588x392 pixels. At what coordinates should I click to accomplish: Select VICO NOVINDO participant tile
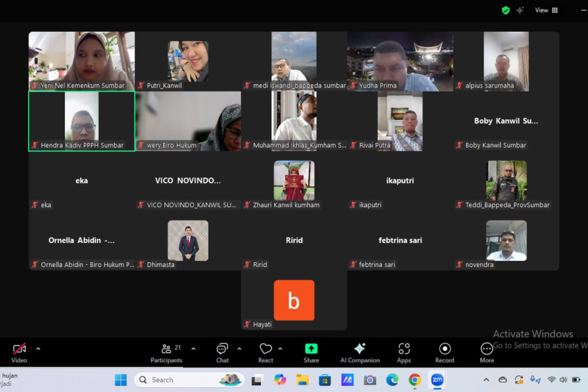pyautogui.click(x=188, y=181)
